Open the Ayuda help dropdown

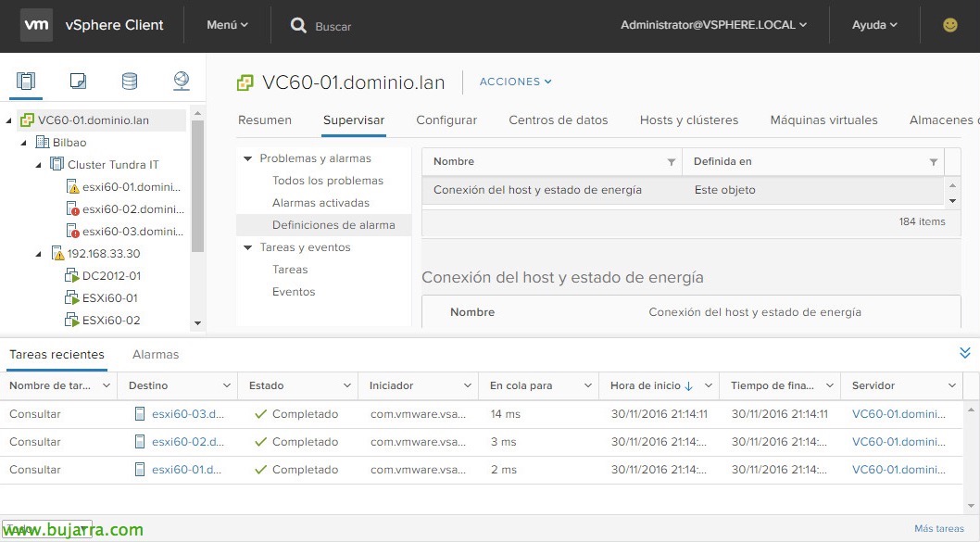pyautogui.click(x=873, y=25)
